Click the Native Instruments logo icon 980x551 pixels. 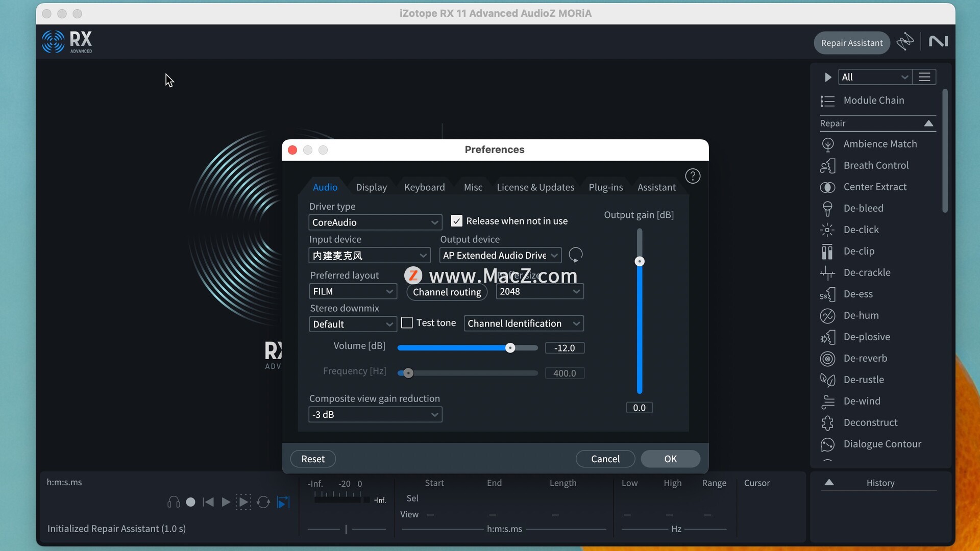938,41
